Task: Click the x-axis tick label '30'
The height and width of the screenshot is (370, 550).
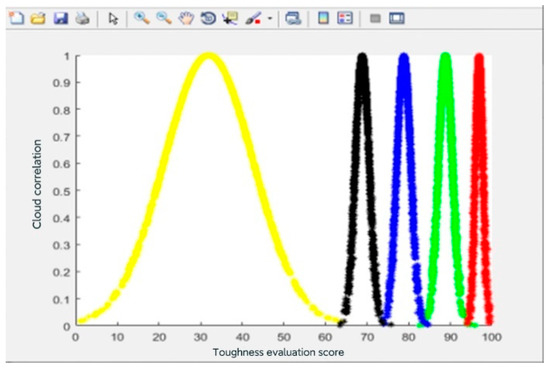Action: point(201,337)
